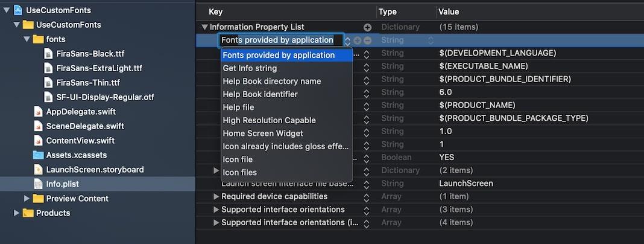Expand the Products folder
Viewport: 644px width, 244px height.
coord(17,213)
